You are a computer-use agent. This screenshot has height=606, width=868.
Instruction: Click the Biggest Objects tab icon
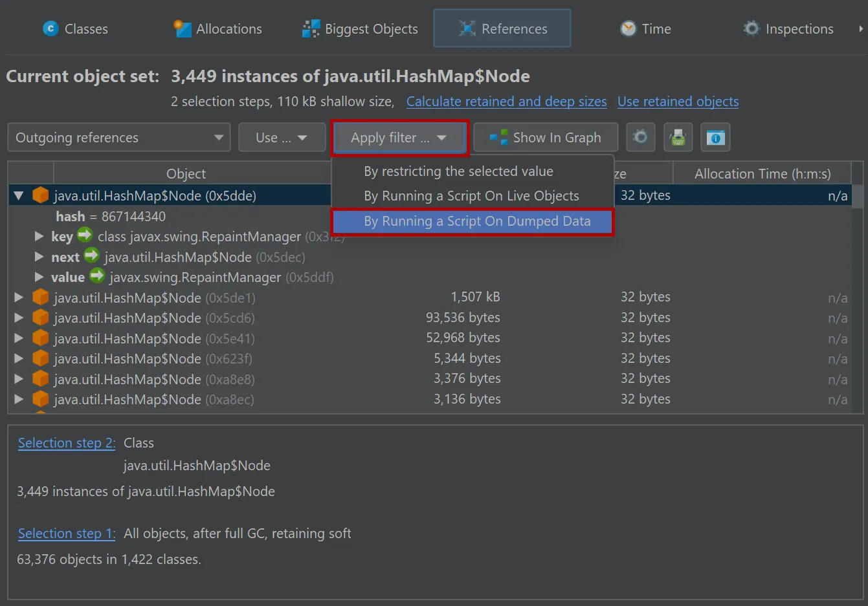[x=311, y=28]
